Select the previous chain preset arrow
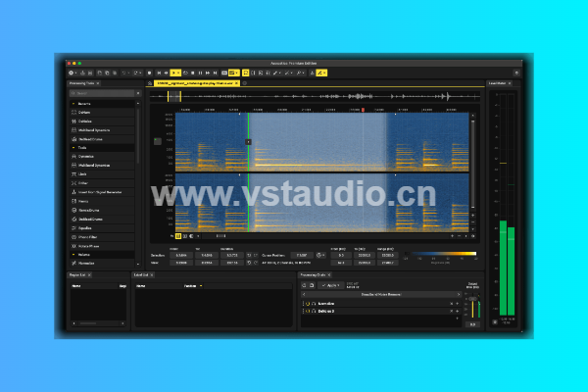The width and height of the screenshot is (588, 392). (x=304, y=294)
